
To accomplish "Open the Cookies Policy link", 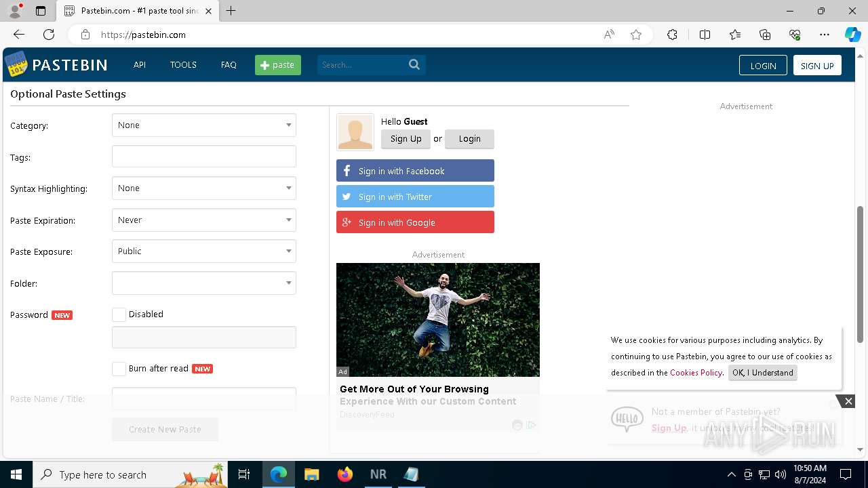I will [x=696, y=373].
